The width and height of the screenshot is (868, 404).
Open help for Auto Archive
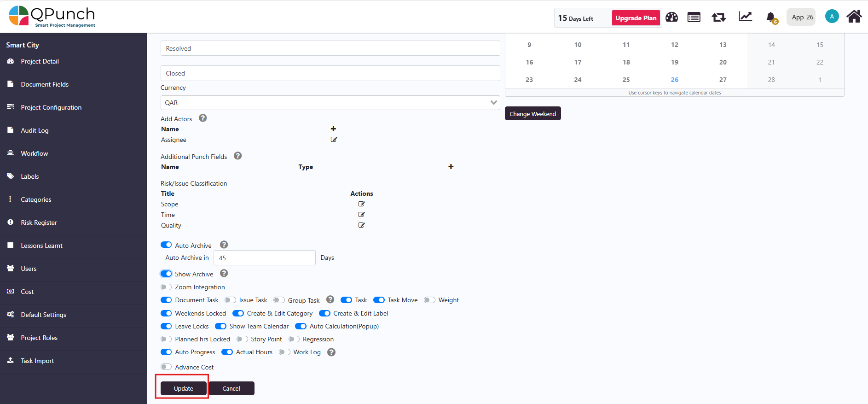click(224, 245)
